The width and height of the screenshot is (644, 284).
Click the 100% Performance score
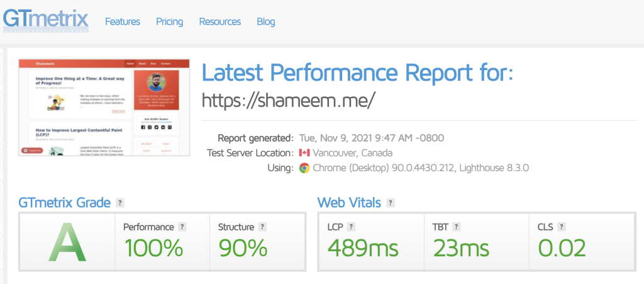tap(153, 247)
